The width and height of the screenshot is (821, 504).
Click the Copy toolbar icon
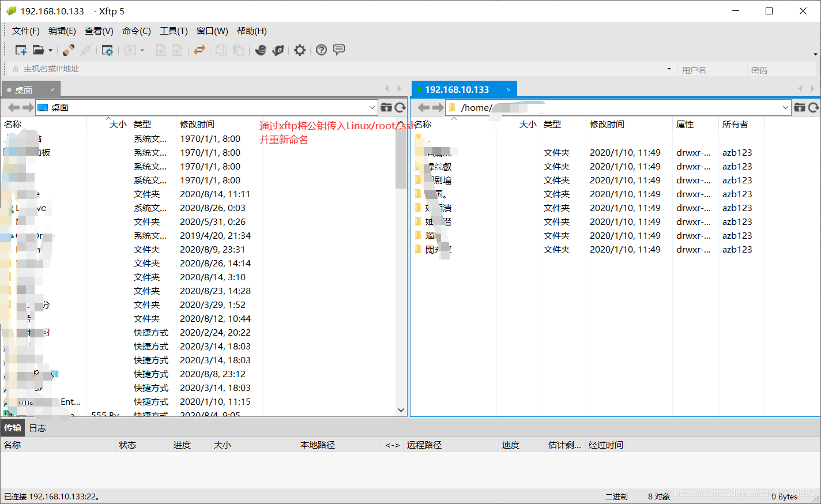point(221,50)
